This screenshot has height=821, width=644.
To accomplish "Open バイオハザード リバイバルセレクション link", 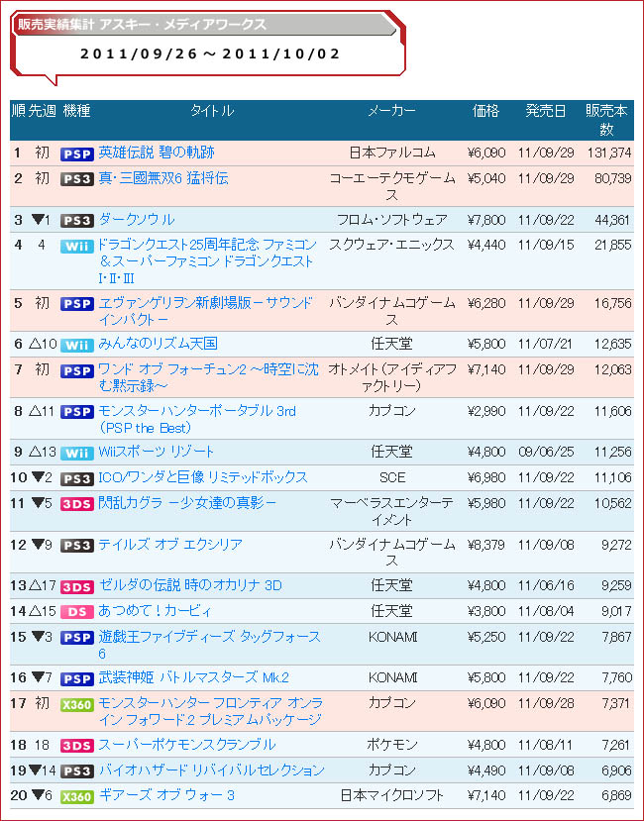I will point(212,770).
